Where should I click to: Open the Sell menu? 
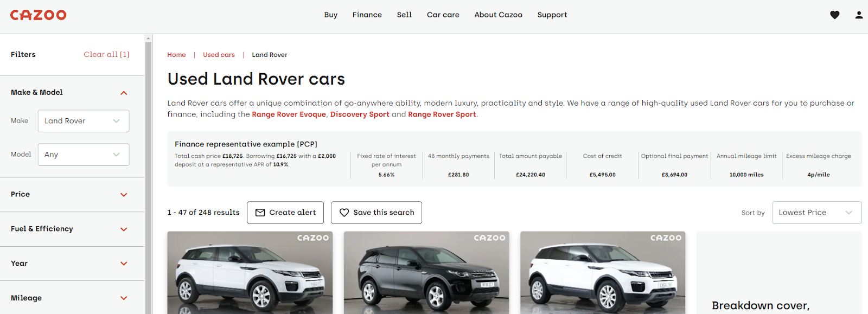tap(404, 15)
